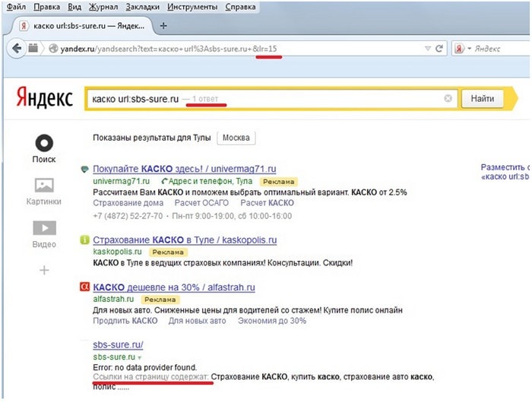
Task: Open a new tab with plus icon
Action: (x=163, y=26)
